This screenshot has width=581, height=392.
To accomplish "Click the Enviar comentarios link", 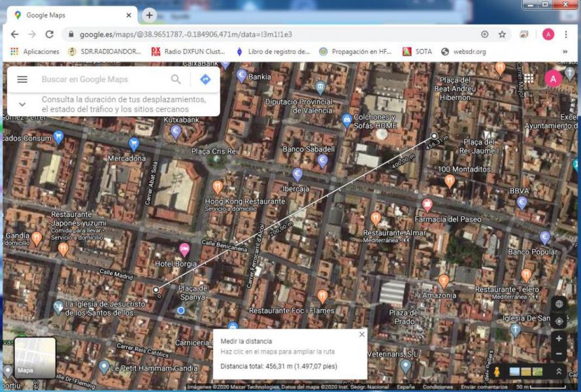I will pyautogui.click(x=483, y=387).
